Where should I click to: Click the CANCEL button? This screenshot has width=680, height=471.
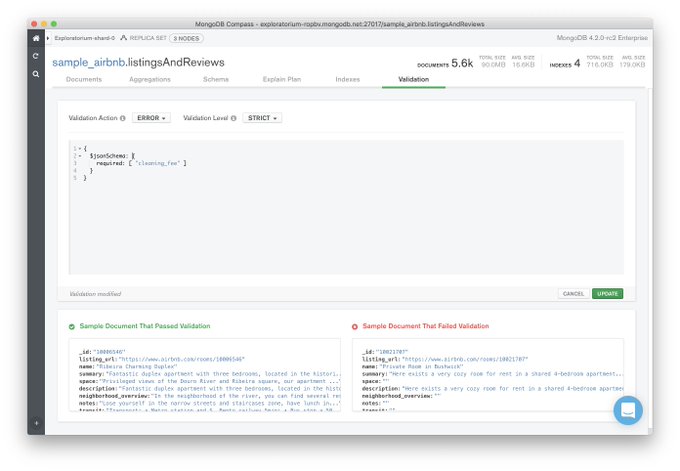pyautogui.click(x=573, y=294)
